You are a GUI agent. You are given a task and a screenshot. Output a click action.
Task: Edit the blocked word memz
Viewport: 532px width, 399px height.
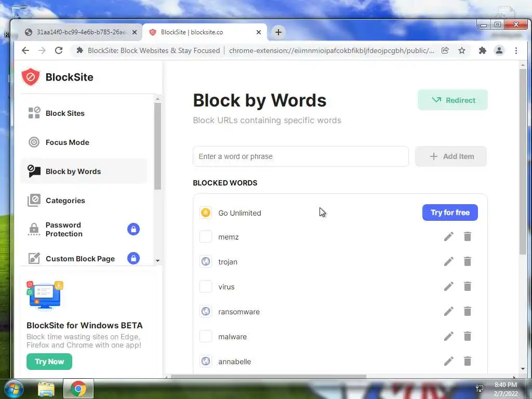click(448, 236)
